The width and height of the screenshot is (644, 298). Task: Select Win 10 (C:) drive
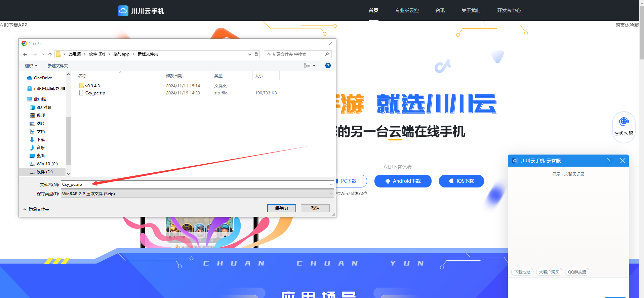click(44, 164)
